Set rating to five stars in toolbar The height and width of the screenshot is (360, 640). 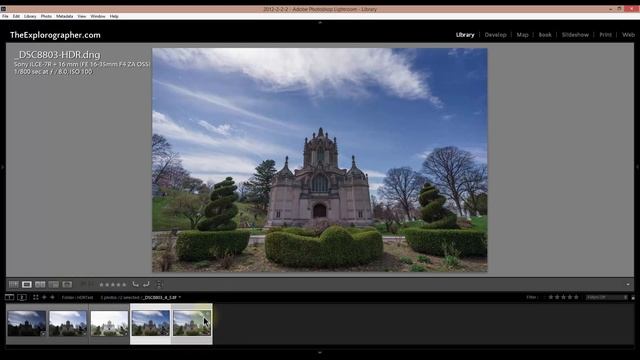click(124, 284)
